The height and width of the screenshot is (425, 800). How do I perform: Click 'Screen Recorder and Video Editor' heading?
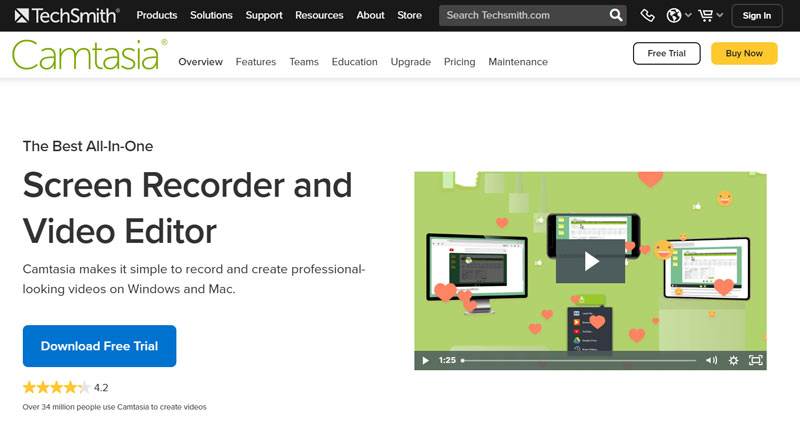tap(188, 208)
